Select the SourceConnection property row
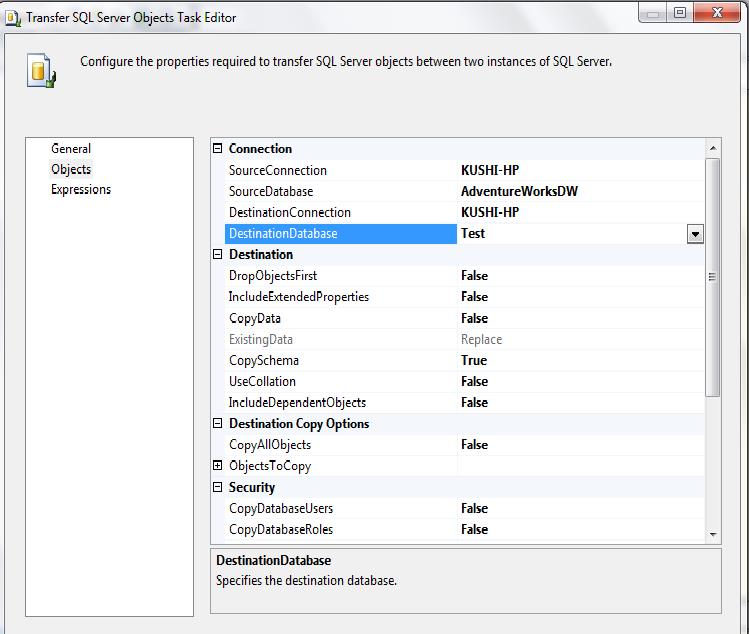 tap(278, 171)
